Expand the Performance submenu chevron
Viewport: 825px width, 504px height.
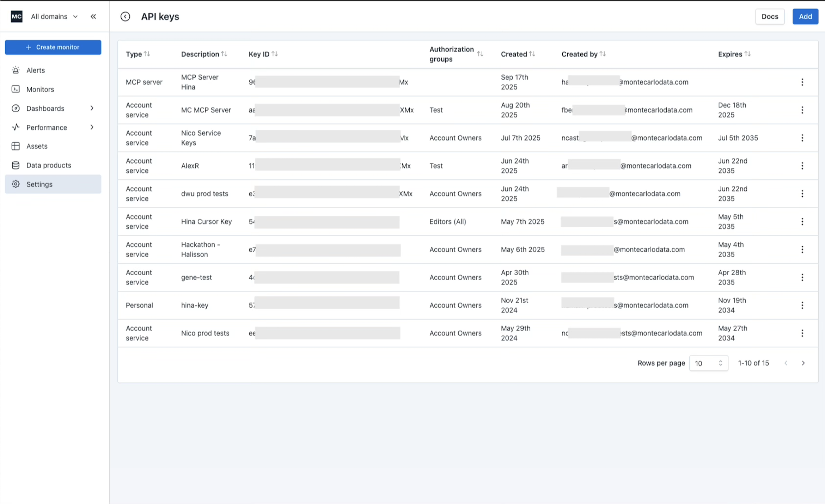click(x=92, y=127)
